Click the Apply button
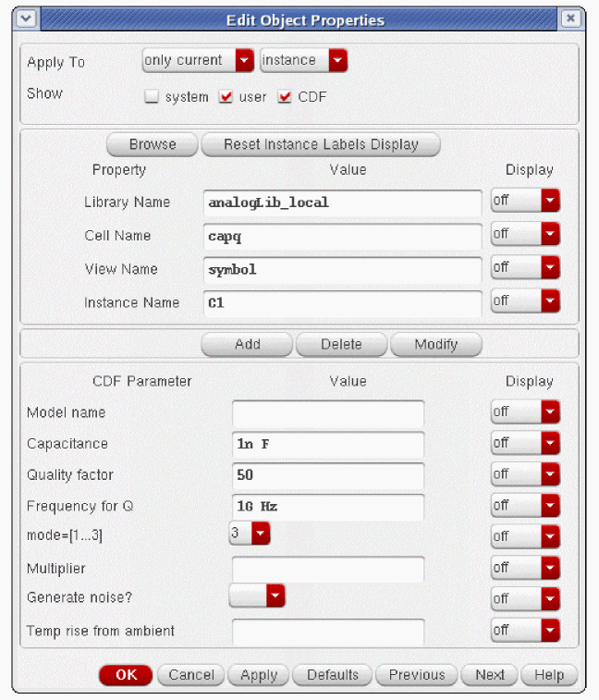The width and height of the screenshot is (599, 700). click(259, 675)
